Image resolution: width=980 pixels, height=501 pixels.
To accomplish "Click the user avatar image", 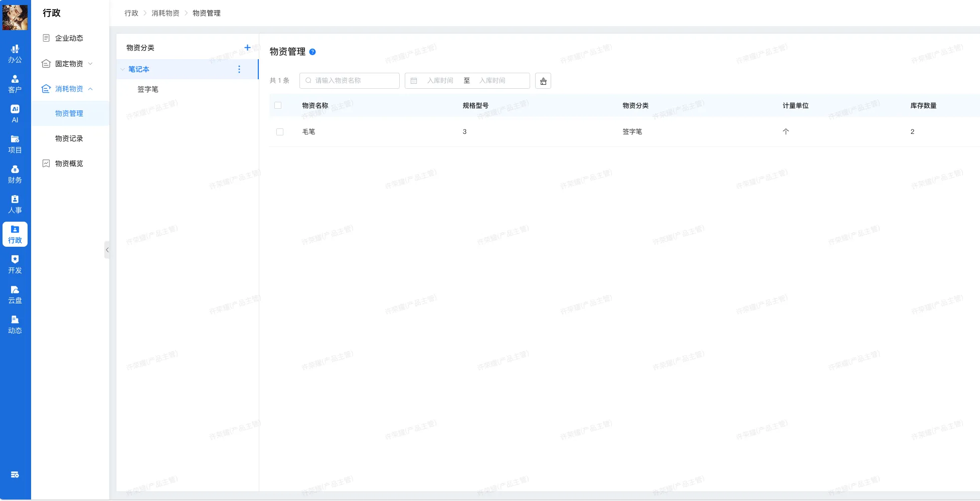I will (15, 18).
